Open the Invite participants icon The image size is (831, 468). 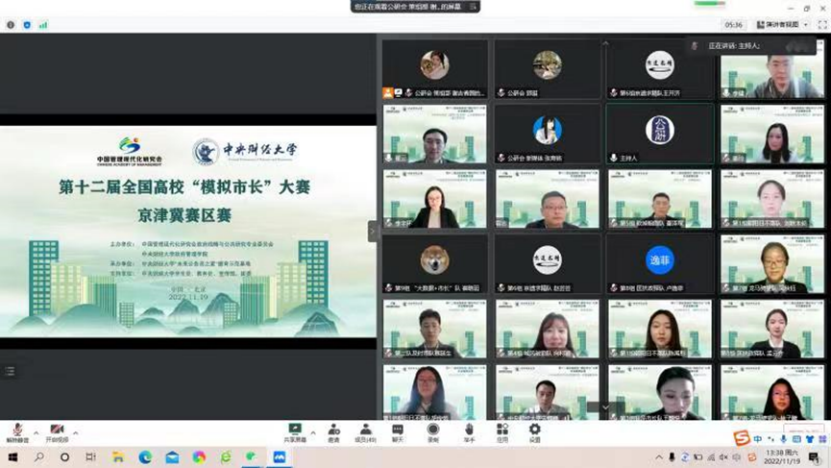[333, 430]
